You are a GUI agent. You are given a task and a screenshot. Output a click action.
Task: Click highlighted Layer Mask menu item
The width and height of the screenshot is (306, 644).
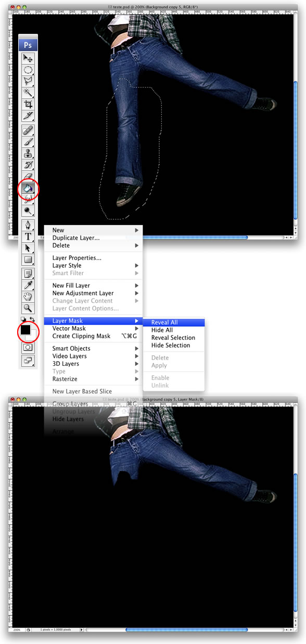(x=94, y=321)
